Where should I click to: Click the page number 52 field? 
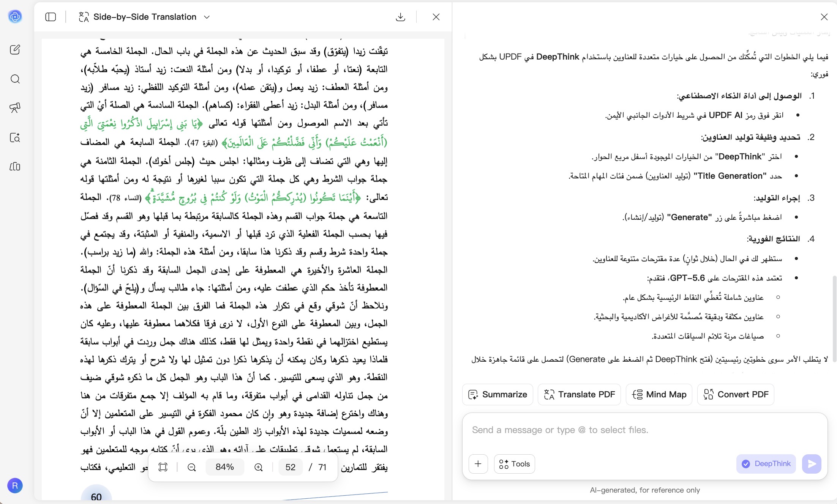(291, 467)
